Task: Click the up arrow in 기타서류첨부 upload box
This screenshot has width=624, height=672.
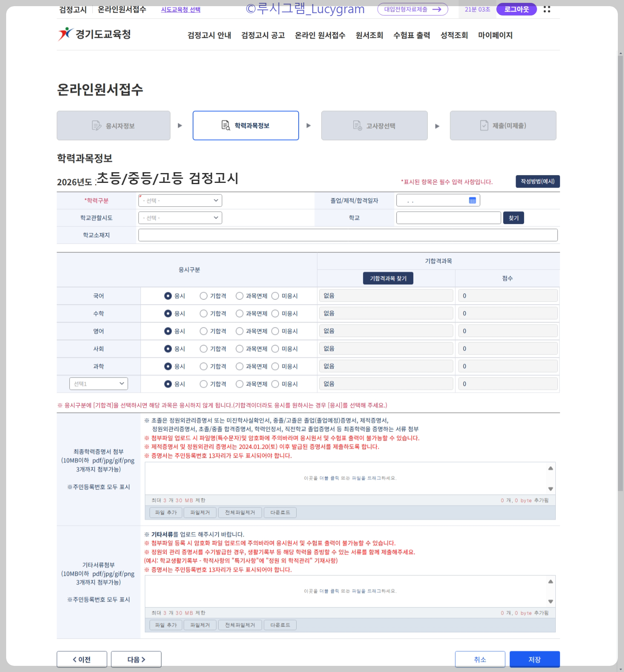Action: (x=550, y=582)
